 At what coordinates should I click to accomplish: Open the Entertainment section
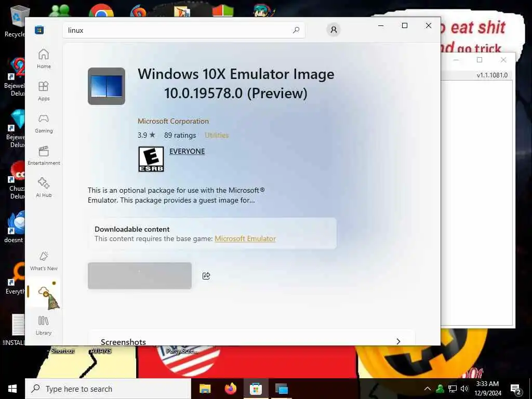click(x=44, y=155)
